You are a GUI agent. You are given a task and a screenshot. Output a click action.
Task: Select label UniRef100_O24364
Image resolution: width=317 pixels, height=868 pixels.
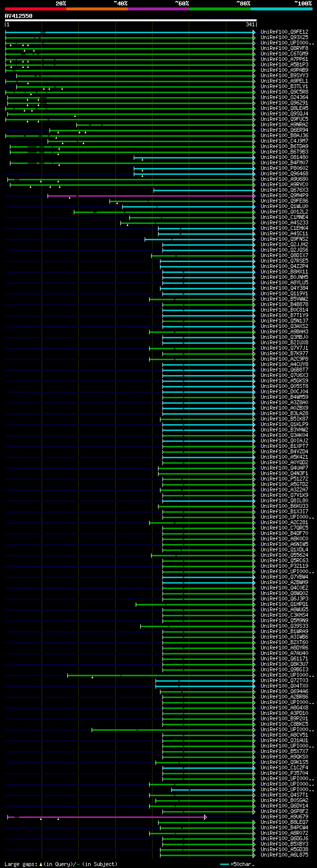click(x=284, y=98)
